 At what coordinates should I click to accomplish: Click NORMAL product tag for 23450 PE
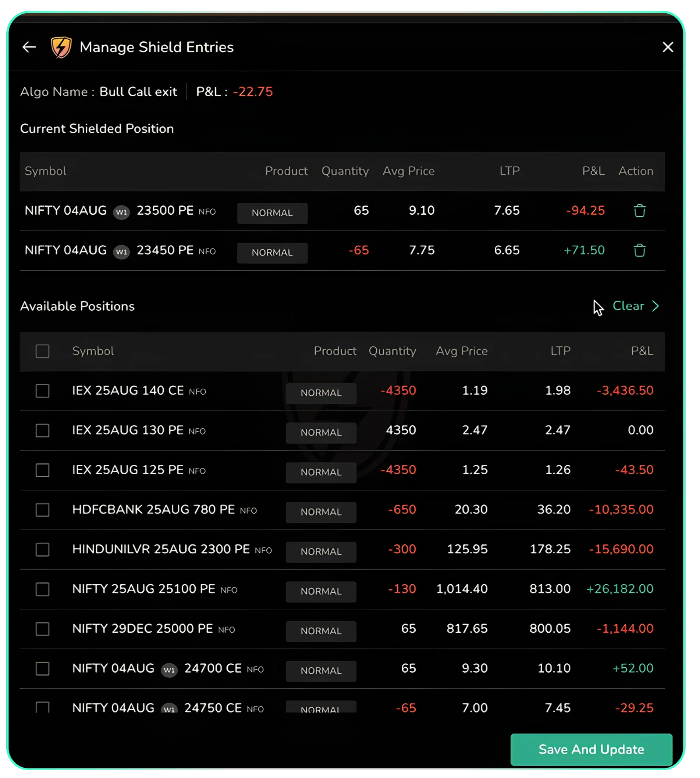tap(272, 253)
